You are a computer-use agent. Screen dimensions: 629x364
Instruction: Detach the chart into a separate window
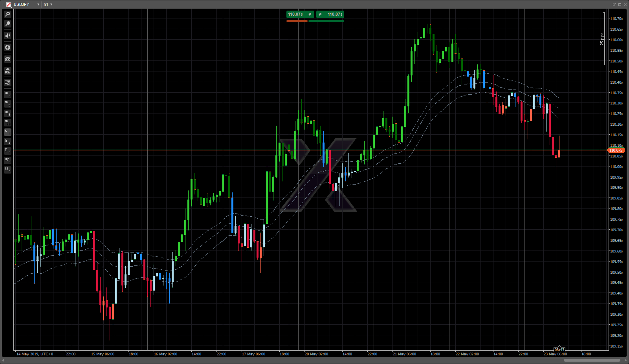pos(614,4)
